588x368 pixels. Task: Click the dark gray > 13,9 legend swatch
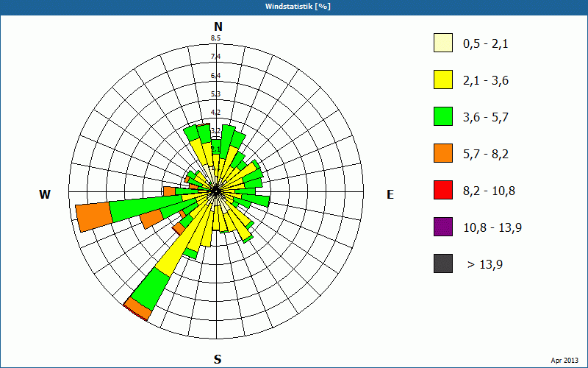[443, 263]
